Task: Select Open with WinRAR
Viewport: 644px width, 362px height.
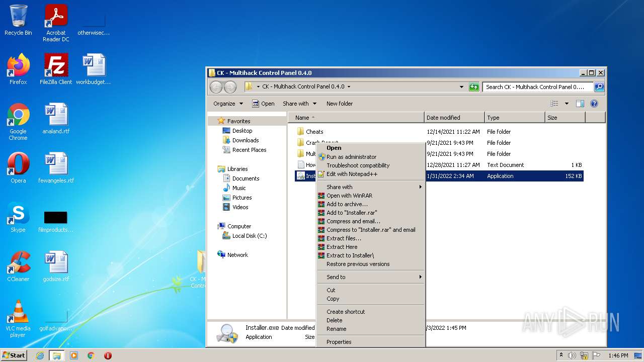Action: point(371,196)
